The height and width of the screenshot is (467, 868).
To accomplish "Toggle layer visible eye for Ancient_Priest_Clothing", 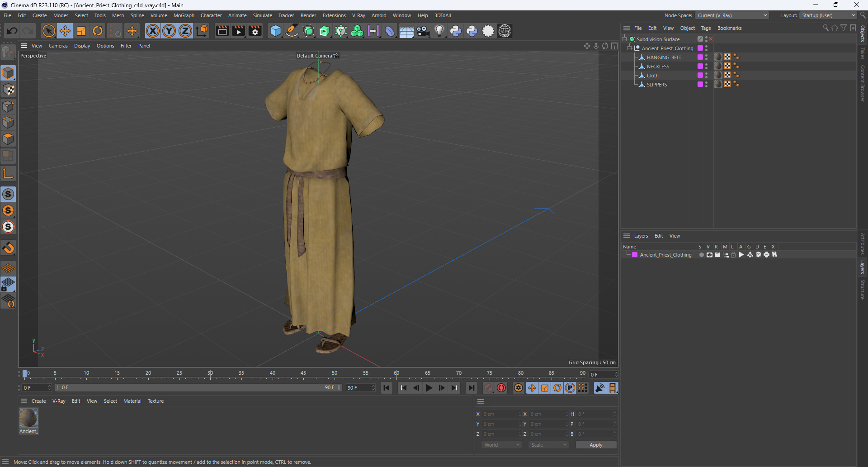I will 709,255.
